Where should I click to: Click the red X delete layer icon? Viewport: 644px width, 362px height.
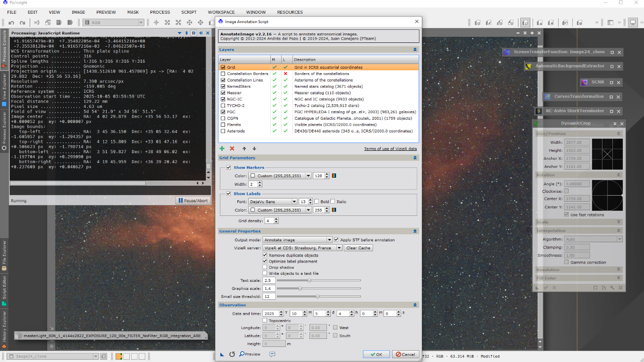232,148
